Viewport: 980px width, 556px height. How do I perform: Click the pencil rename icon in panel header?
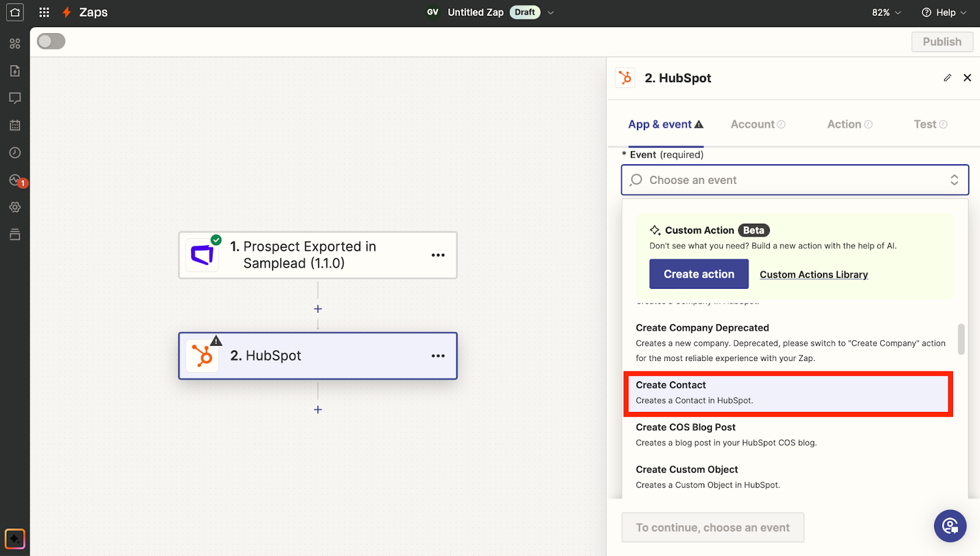tap(948, 78)
